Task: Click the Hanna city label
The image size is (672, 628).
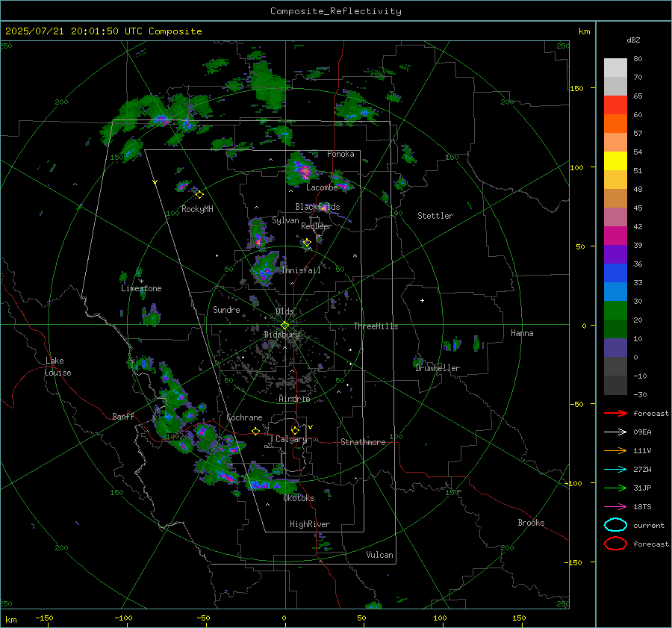Action: click(522, 333)
